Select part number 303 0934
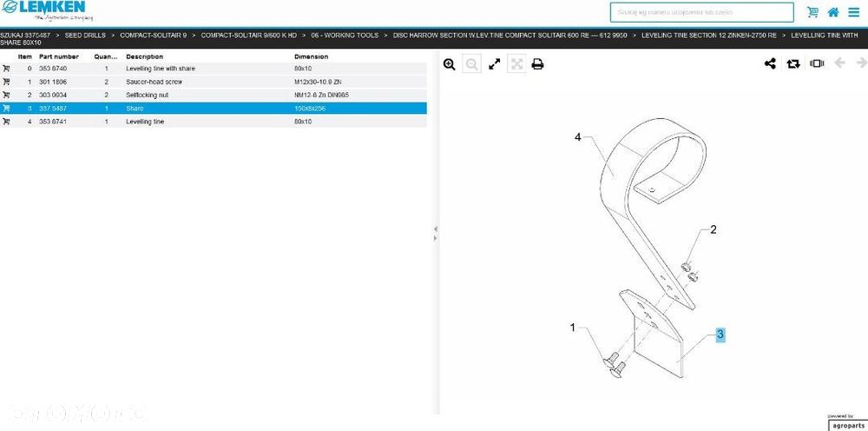Viewport: 868px width, 431px height. 53,96
